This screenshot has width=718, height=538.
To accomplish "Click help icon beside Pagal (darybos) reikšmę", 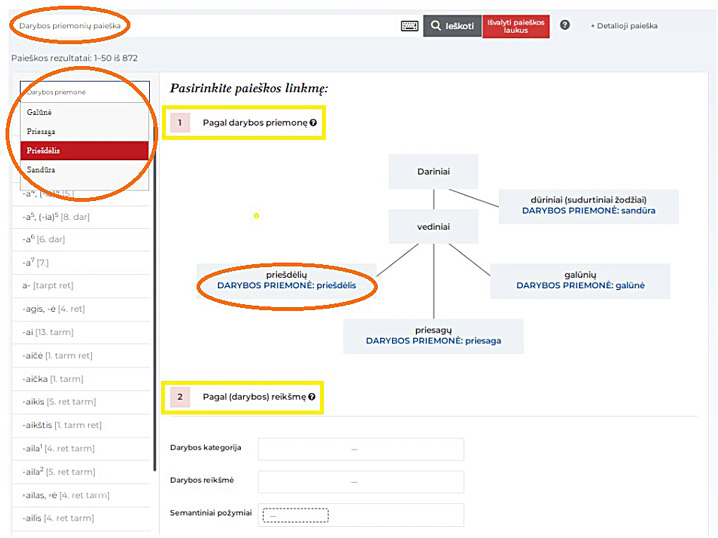I will pos(313,397).
